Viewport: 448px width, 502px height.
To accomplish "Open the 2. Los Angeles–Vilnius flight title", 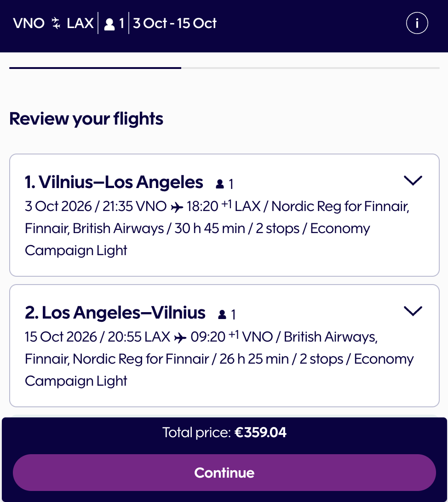I will pyautogui.click(x=115, y=313).
